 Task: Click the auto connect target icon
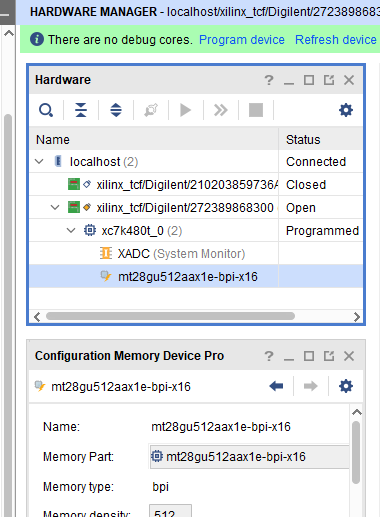151,110
